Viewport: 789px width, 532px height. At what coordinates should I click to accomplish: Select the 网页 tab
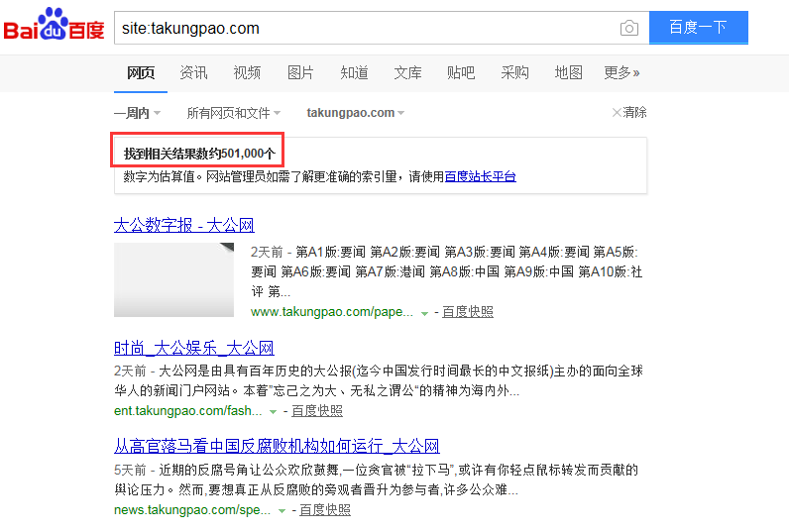pos(141,73)
